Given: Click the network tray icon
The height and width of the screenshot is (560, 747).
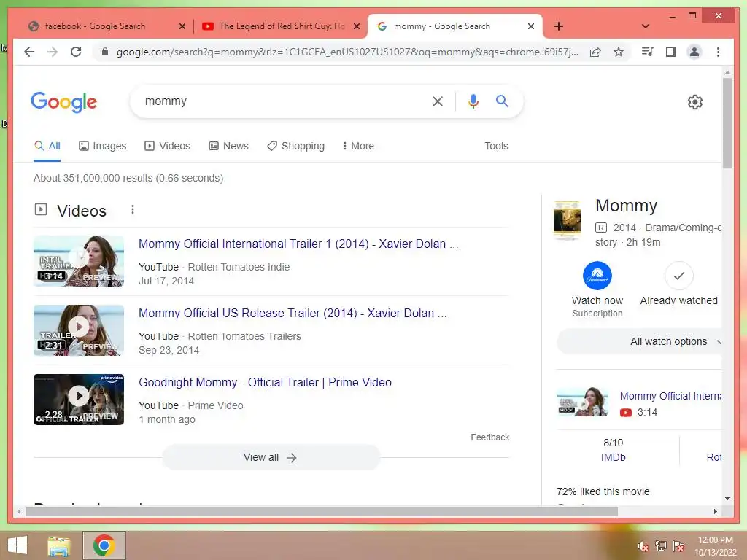Looking at the screenshot, I should pyautogui.click(x=661, y=546).
